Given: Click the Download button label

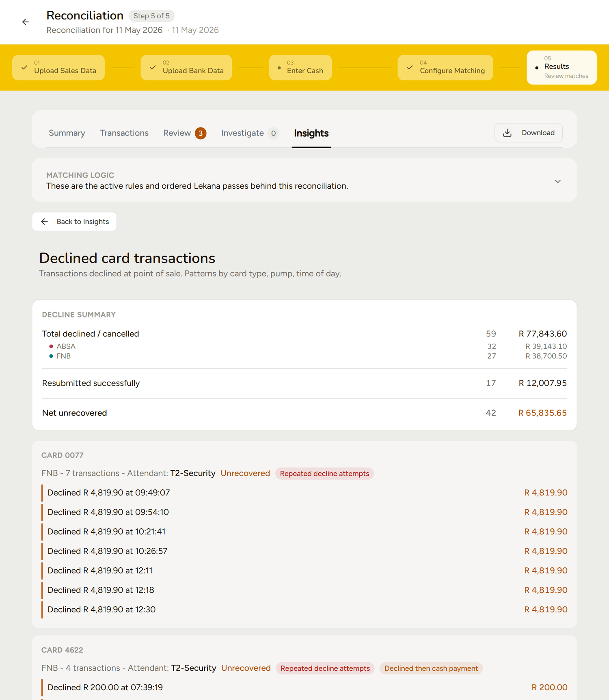Looking at the screenshot, I should [x=538, y=133].
